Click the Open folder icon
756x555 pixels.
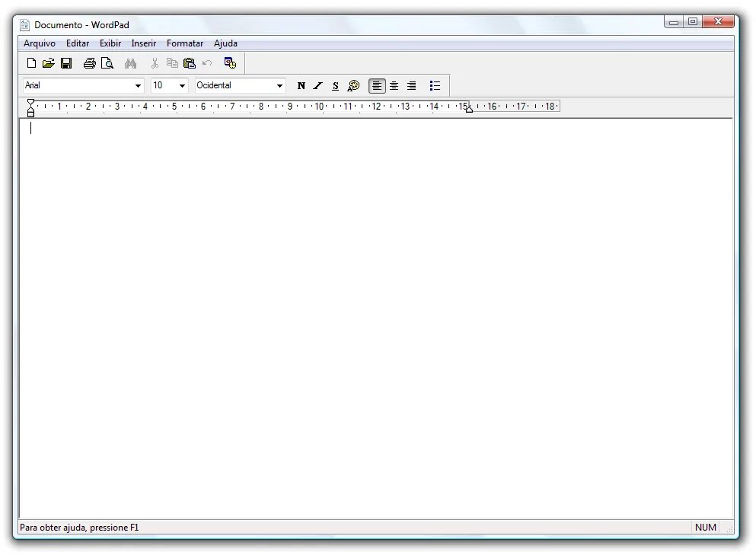(48, 63)
